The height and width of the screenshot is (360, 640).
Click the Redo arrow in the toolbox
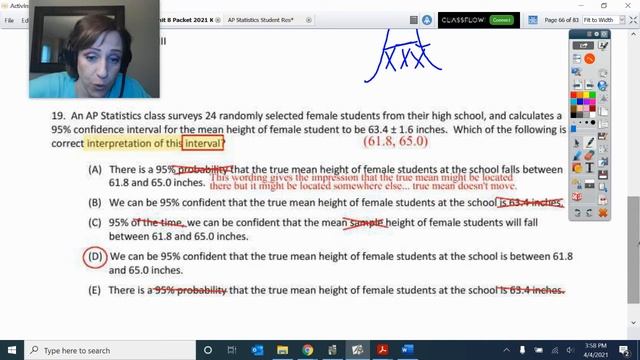click(x=589, y=212)
